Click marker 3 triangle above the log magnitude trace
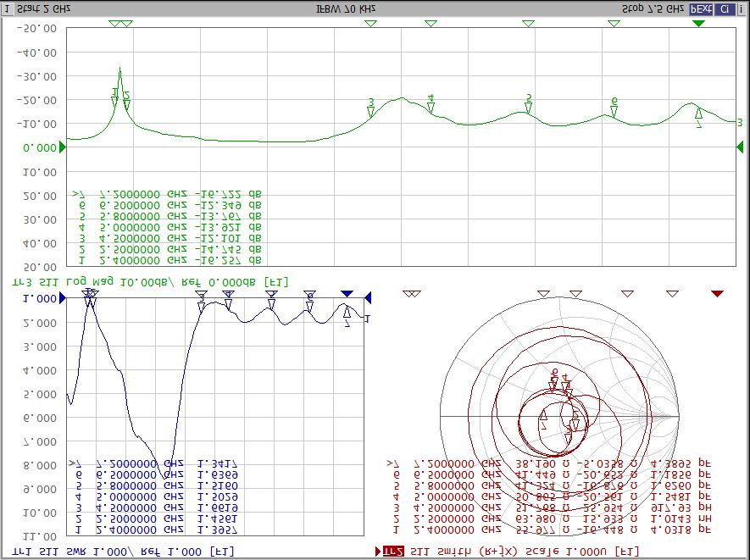The width and height of the screenshot is (750, 560). click(x=370, y=24)
